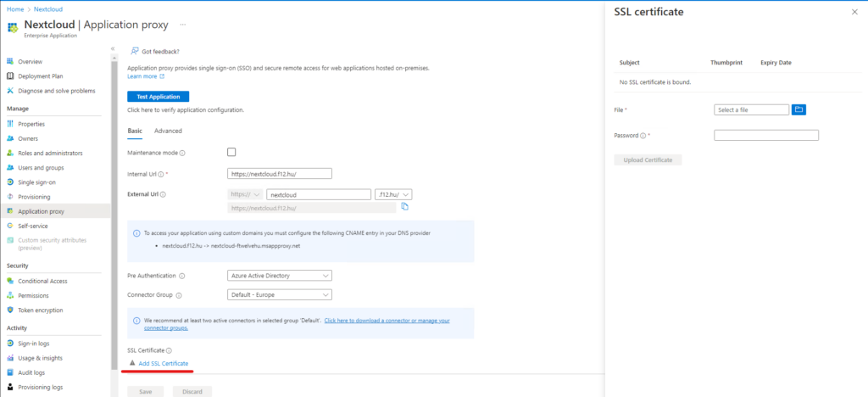Show Maintenance mode info tooltip icon
868x397 pixels.
pyautogui.click(x=182, y=153)
